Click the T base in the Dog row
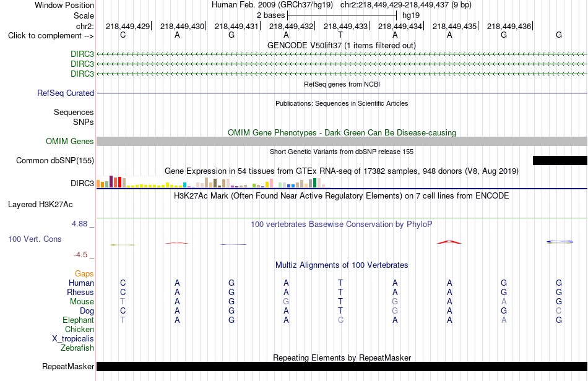Screen dimensions: 588x381 (340, 311)
